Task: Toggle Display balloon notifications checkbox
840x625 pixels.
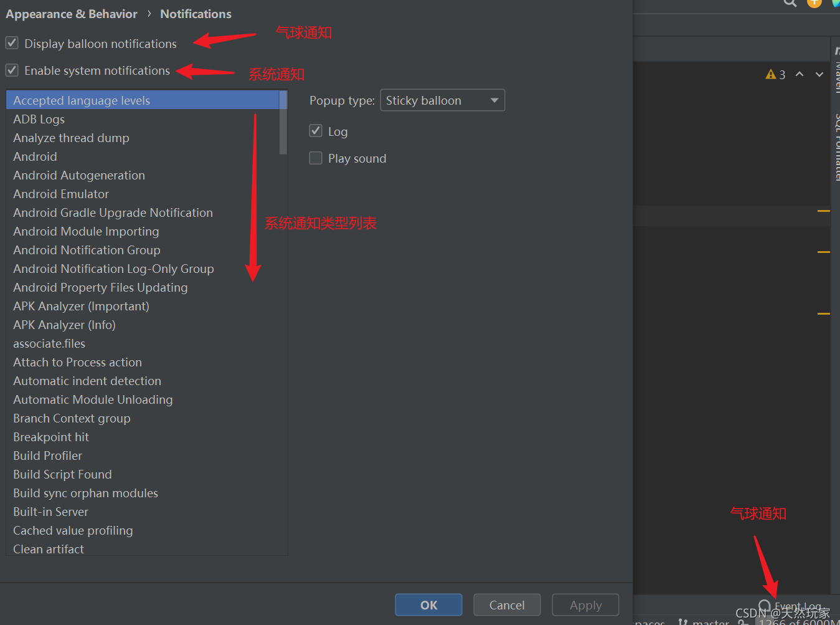Action: click(12, 43)
